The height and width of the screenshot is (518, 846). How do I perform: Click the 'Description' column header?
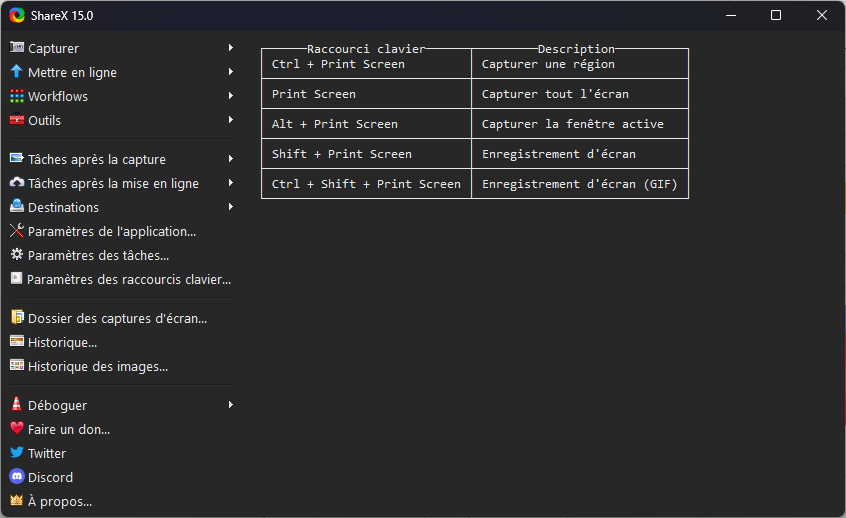[x=576, y=49]
